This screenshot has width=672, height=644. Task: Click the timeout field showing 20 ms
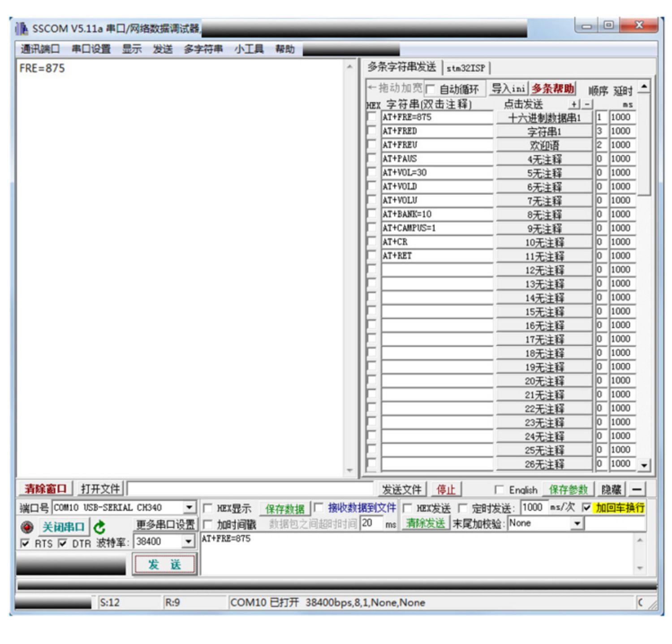tap(371, 523)
